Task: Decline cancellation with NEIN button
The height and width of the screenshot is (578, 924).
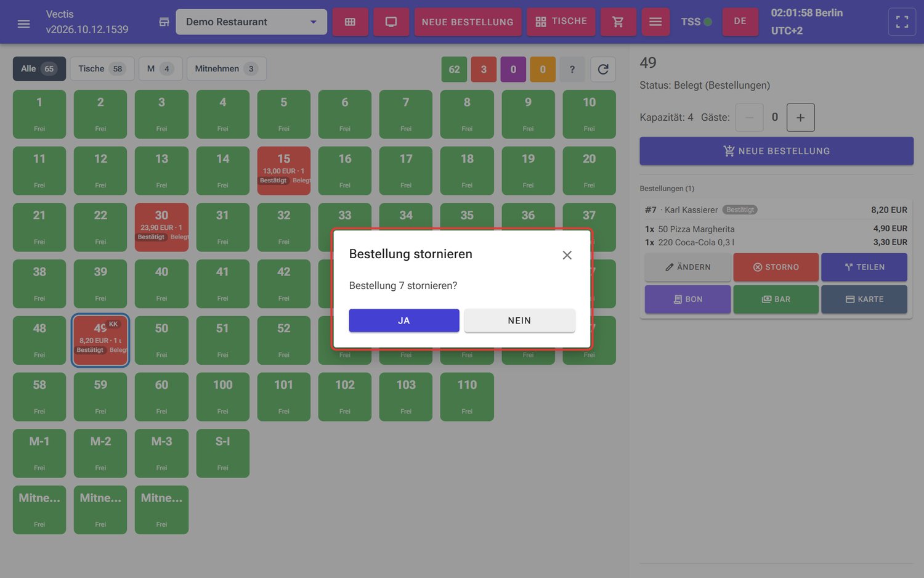Action: (x=519, y=320)
